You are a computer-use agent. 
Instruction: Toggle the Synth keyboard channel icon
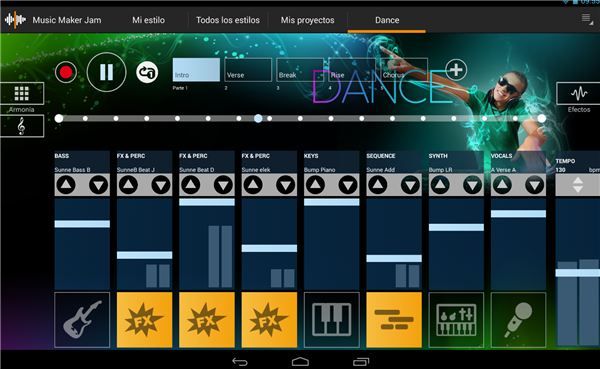[x=456, y=320]
